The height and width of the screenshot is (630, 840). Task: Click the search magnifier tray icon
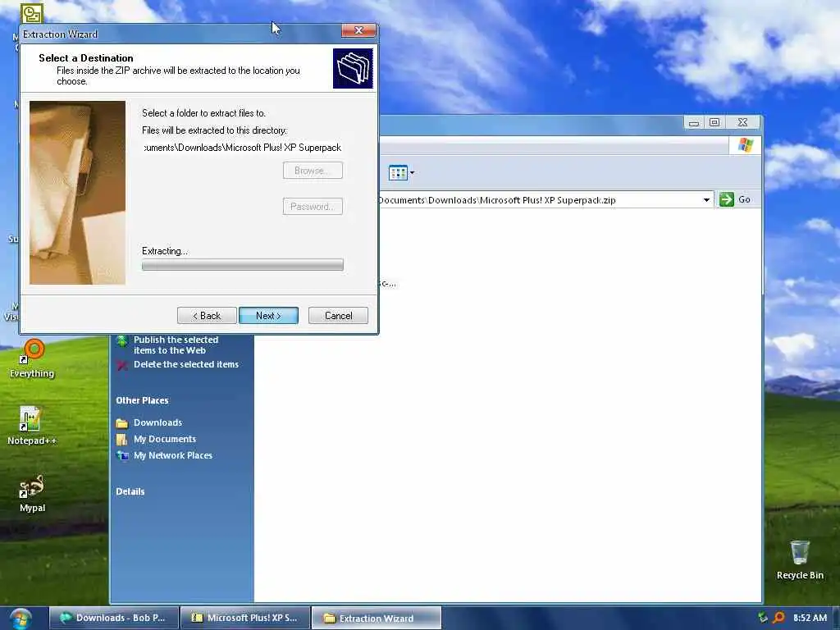779,618
